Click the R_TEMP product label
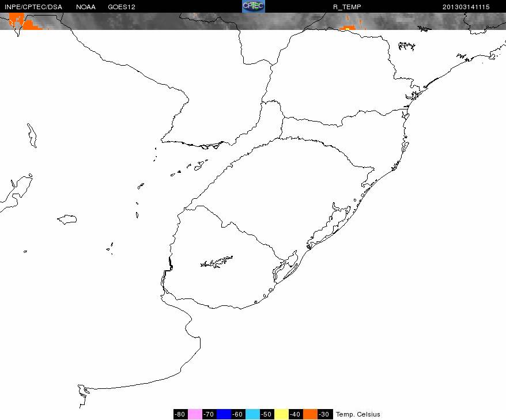Screen dimensions: 506x420 tap(347, 7)
